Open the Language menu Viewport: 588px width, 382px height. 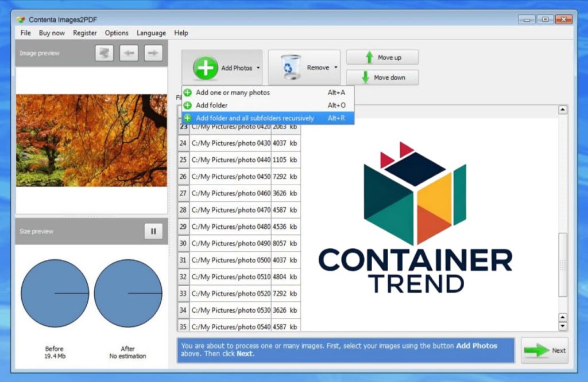click(151, 33)
